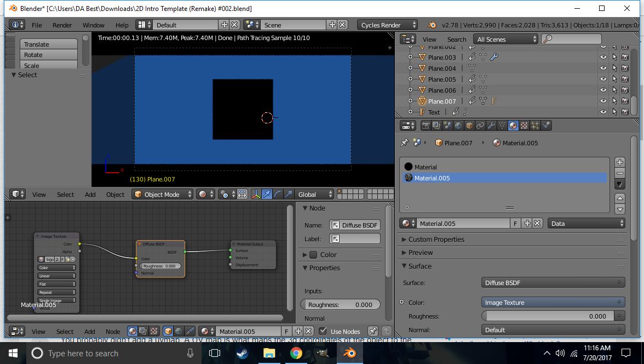Expand the Plane.003 tree row

tap(410, 57)
